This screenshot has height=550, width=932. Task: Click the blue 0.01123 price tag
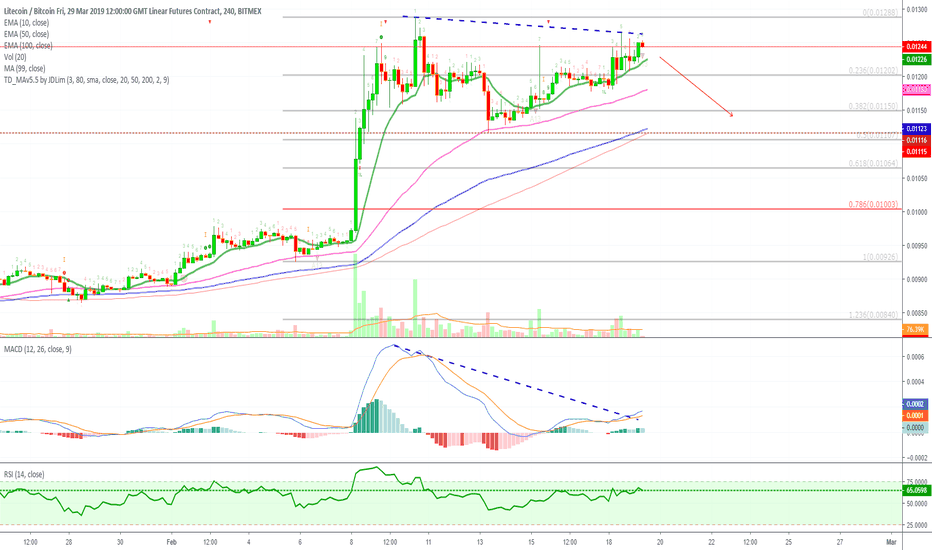[x=916, y=128]
